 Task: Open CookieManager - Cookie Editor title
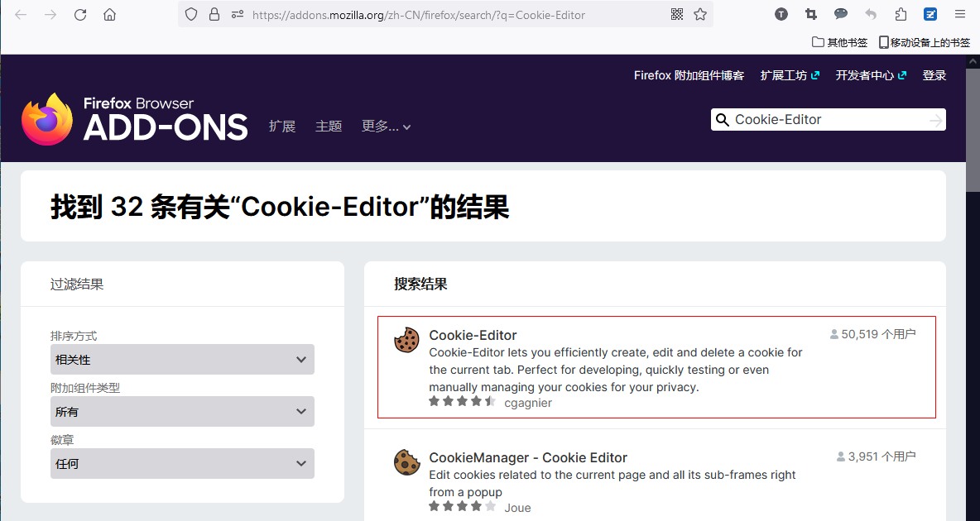tap(528, 457)
